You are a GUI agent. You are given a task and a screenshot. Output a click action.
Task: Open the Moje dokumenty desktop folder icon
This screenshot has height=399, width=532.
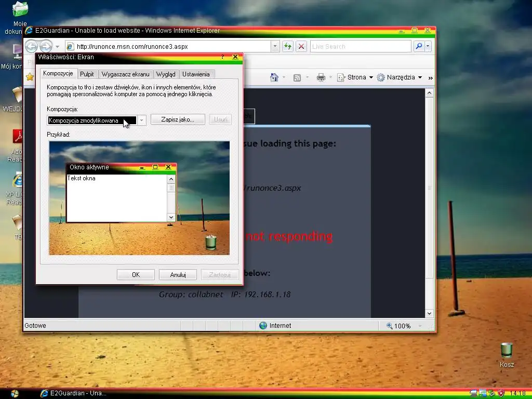[x=19, y=9]
